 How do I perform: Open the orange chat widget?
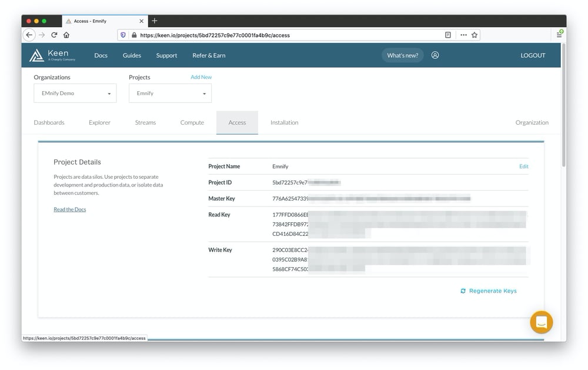(x=542, y=322)
